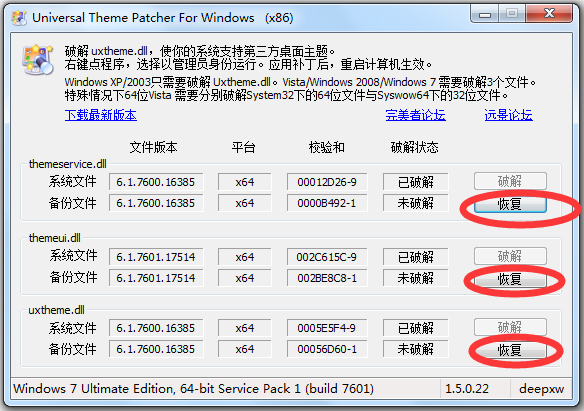Click uxtheme.dll backup file version field
584x411 pixels.
156,349
